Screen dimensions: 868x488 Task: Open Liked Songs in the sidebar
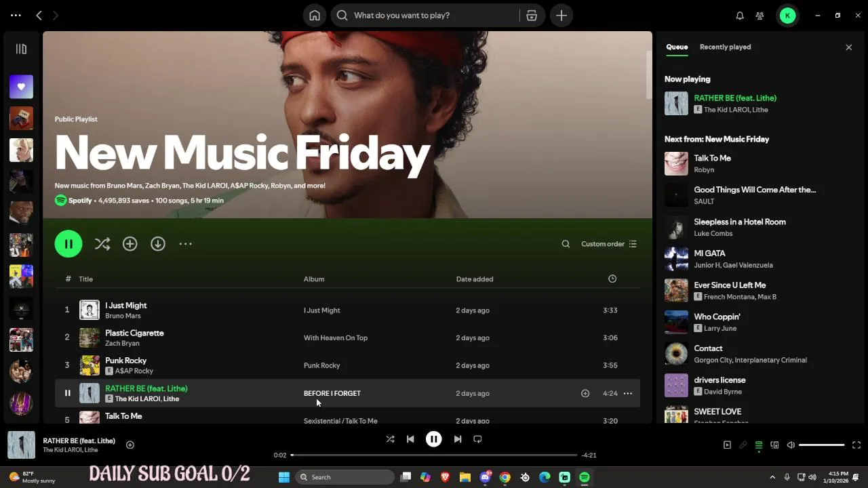coord(21,86)
